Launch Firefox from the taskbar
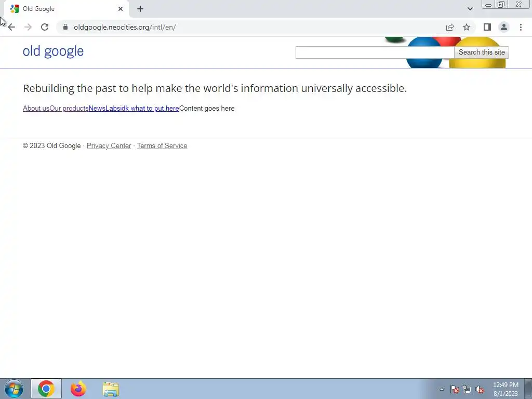Image resolution: width=532 pixels, height=399 pixels. click(x=78, y=389)
